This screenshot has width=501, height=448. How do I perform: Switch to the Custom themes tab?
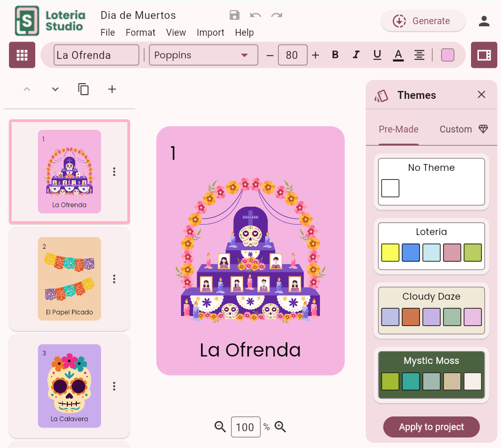456,129
